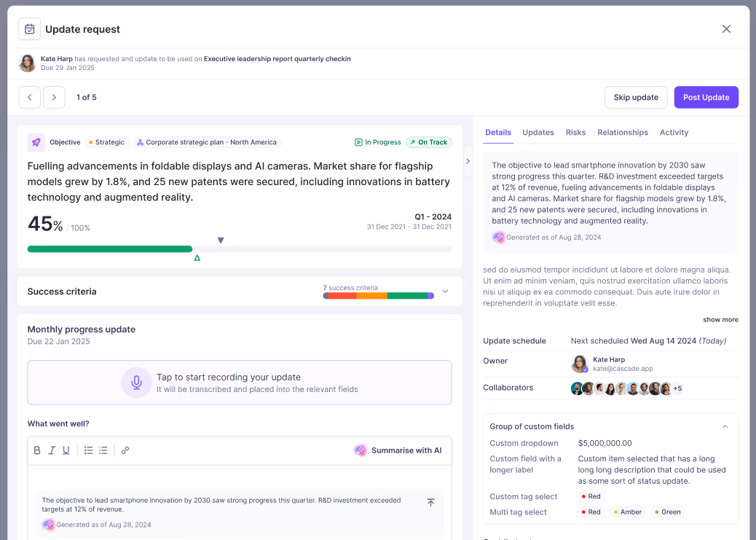Insert a hyperlink in the editor
This screenshot has width=756, height=540.
tap(124, 450)
